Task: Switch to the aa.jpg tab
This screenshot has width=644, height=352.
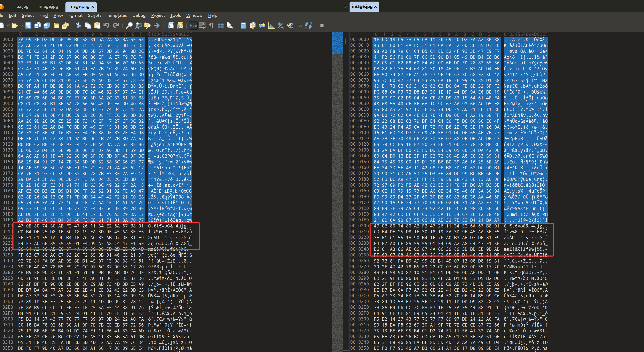Action: 23,6
